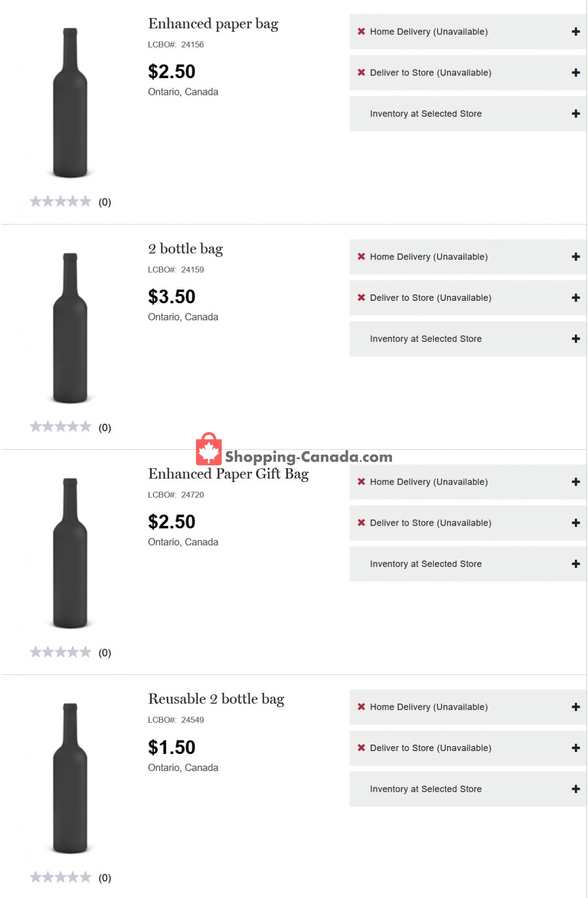Expand Inventory at Selected Store for Enhanced paper bag

(x=466, y=113)
